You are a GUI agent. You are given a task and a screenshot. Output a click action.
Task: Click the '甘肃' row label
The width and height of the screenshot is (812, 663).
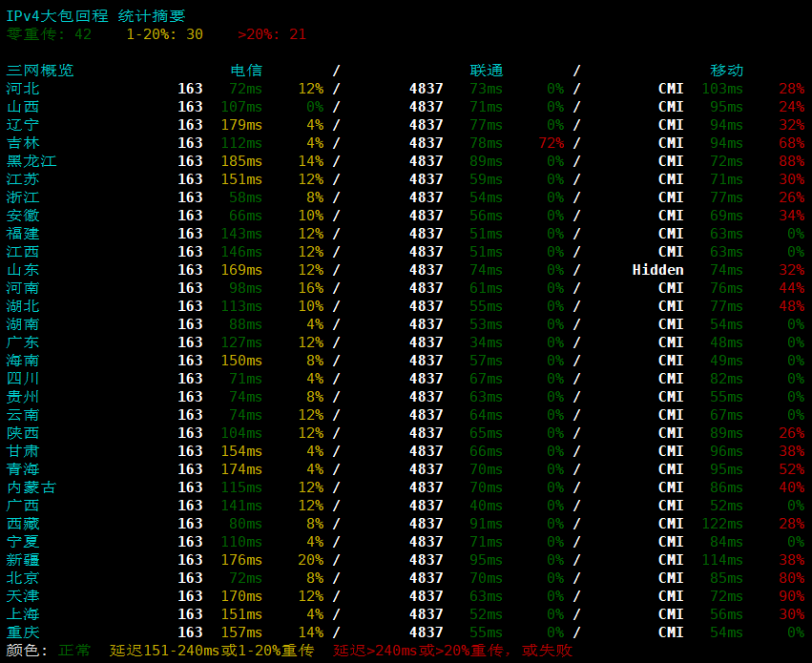[23, 451]
